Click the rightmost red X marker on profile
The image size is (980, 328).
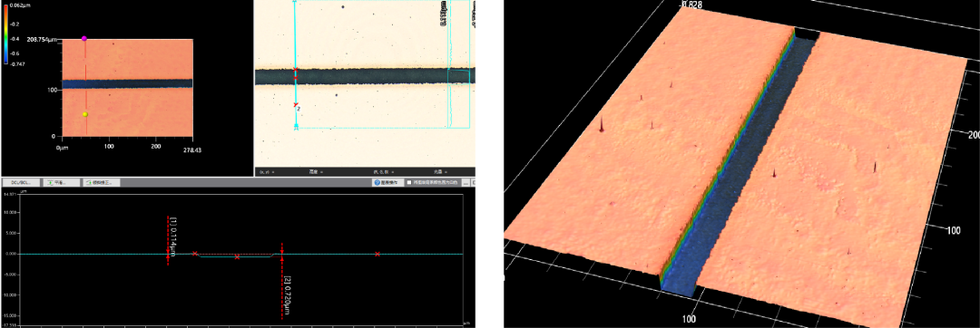tap(377, 254)
